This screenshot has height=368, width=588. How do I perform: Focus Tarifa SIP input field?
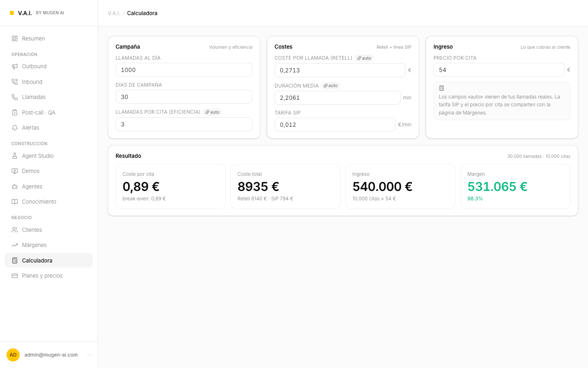coord(335,125)
